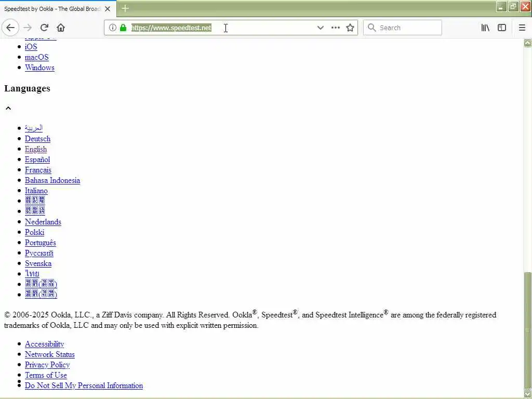The height and width of the screenshot is (399, 532).
Task: Switch language to Español
Action: 37,159
